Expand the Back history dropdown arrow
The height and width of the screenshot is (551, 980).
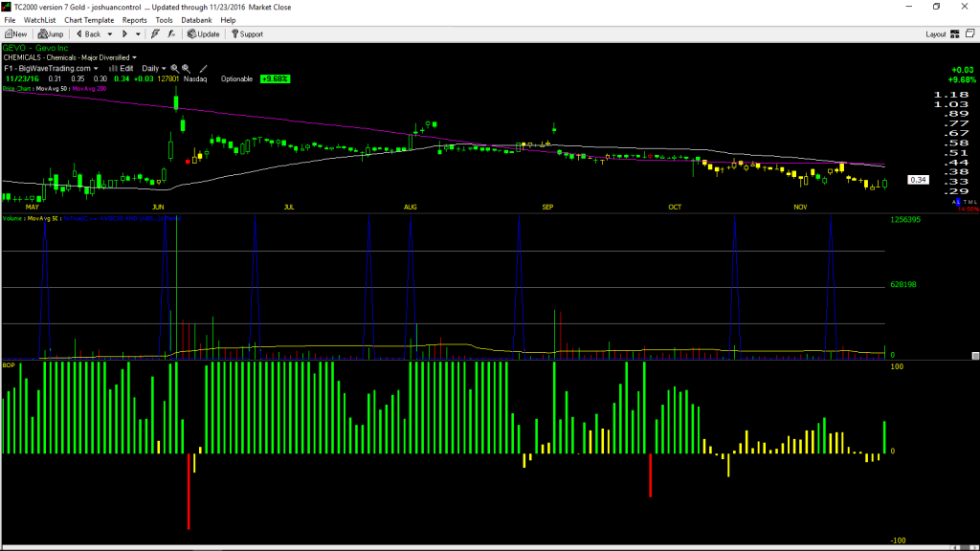point(110,34)
